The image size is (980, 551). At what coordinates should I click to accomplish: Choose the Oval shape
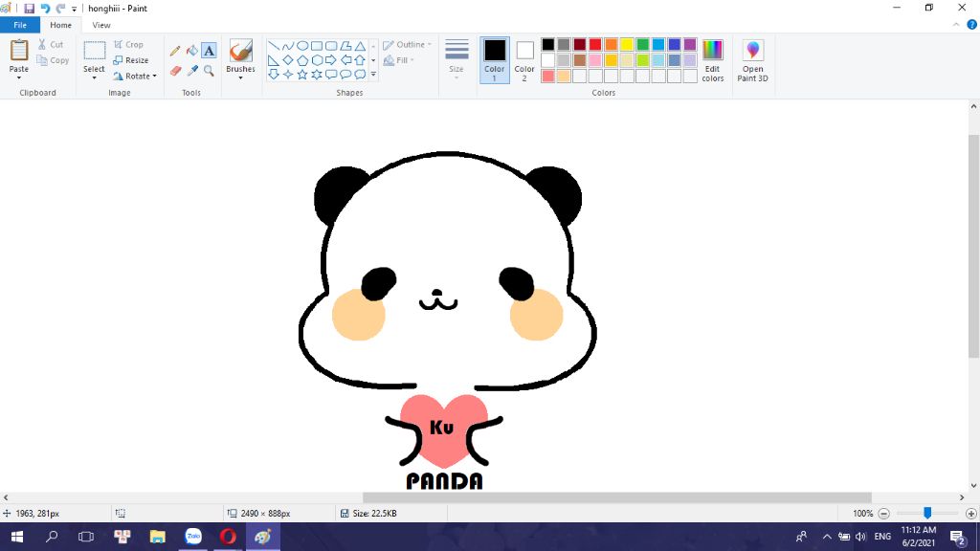(x=301, y=46)
